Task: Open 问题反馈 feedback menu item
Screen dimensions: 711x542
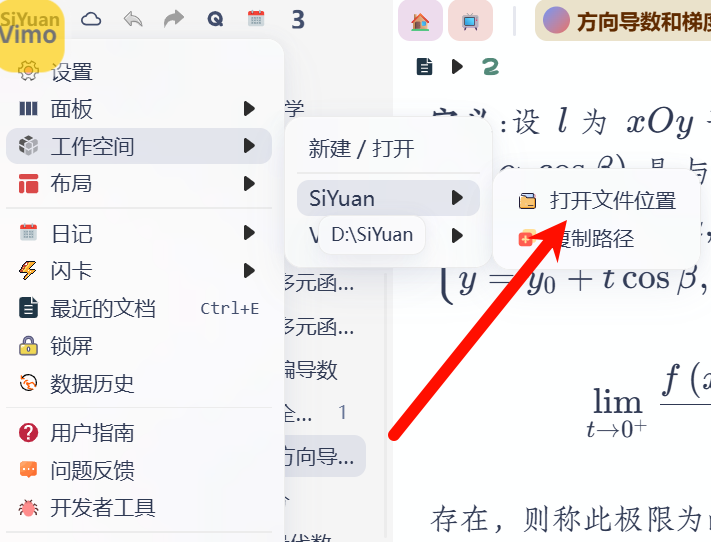Action: (x=139, y=470)
